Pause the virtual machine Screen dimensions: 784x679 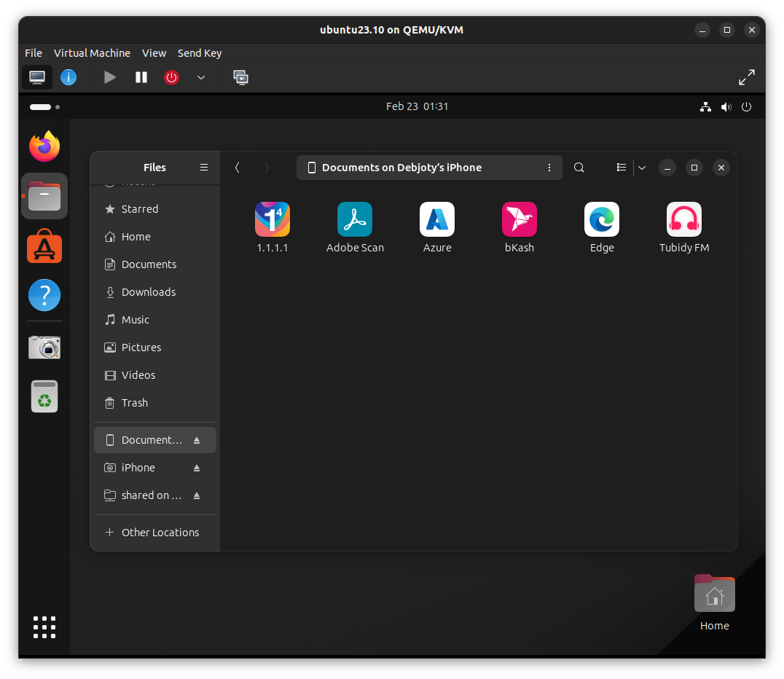[x=141, y=77]
